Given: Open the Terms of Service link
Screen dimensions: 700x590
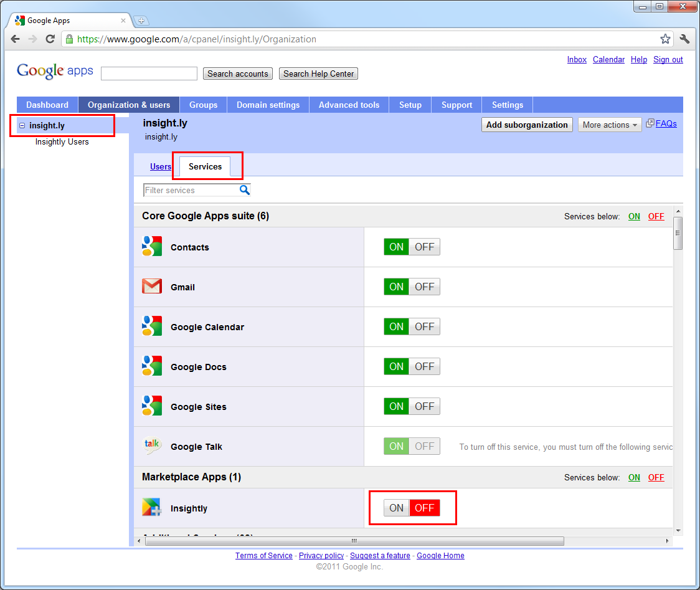Looking at the screenshot, I should 264,556.
